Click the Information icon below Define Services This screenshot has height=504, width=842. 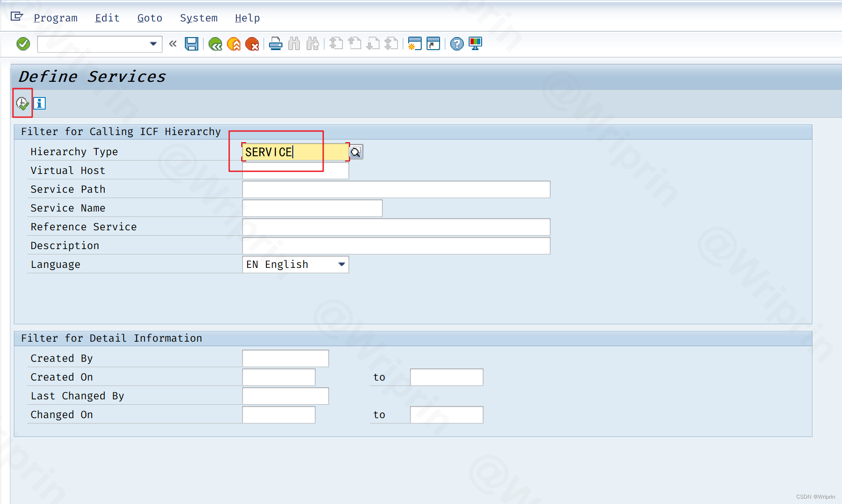tap(39, 103)
